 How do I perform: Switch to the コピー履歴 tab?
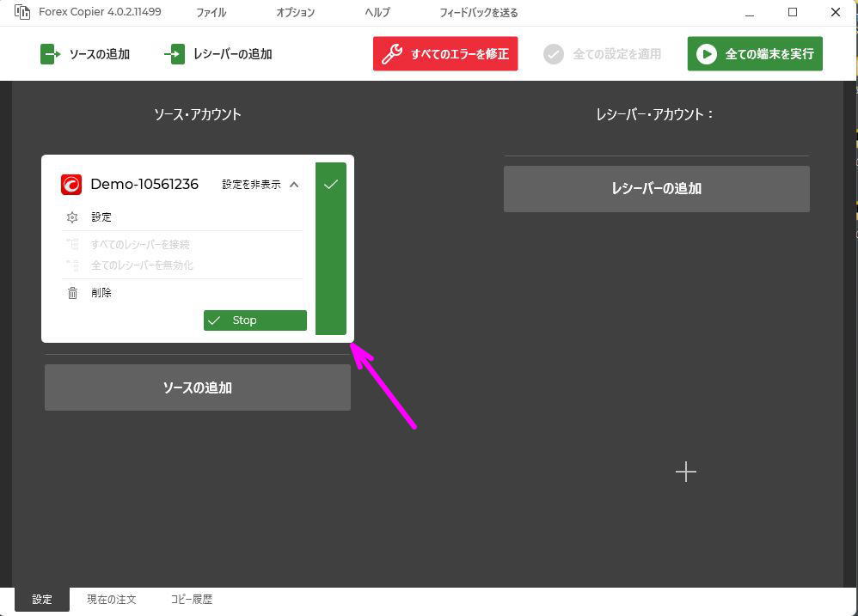point(191,599)
